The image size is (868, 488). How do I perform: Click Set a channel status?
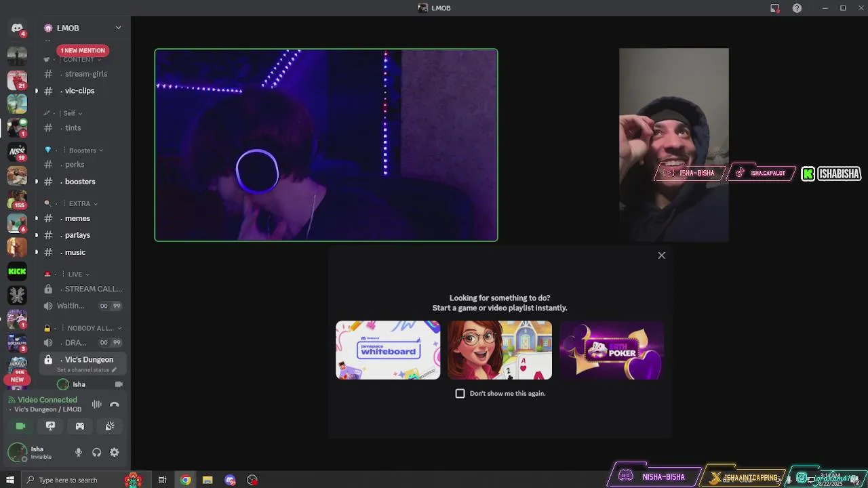point(86,370)
